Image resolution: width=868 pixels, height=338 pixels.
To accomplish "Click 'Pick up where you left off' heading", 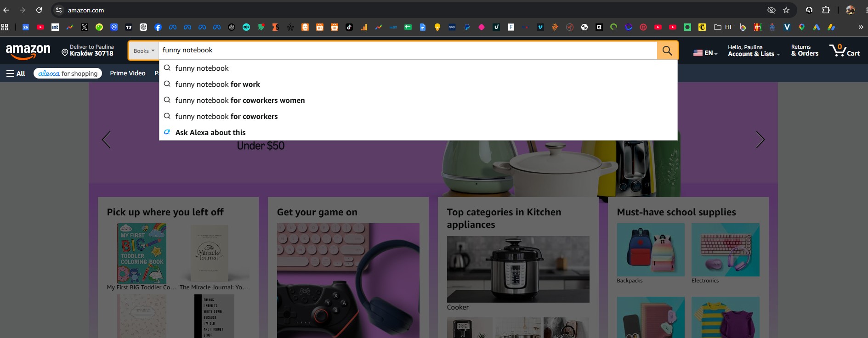I will point(165,212).
